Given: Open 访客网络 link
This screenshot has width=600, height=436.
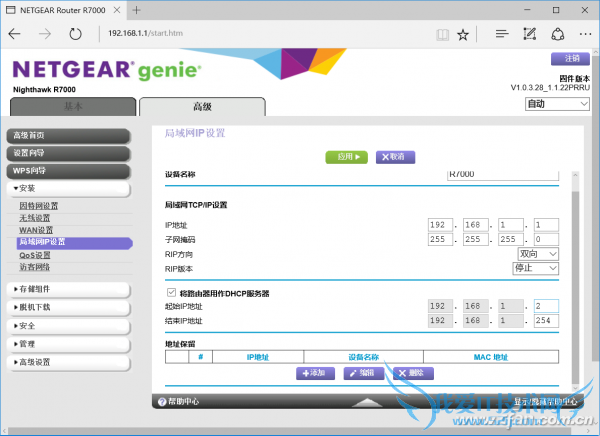Looking at the screenshot, I should (x=34, y=267).
